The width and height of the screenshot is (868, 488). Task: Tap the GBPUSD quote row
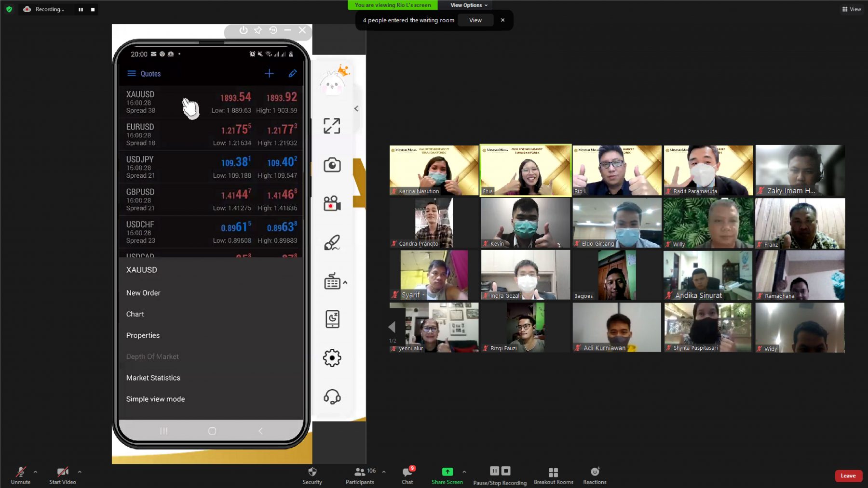(x=211, y=199)
